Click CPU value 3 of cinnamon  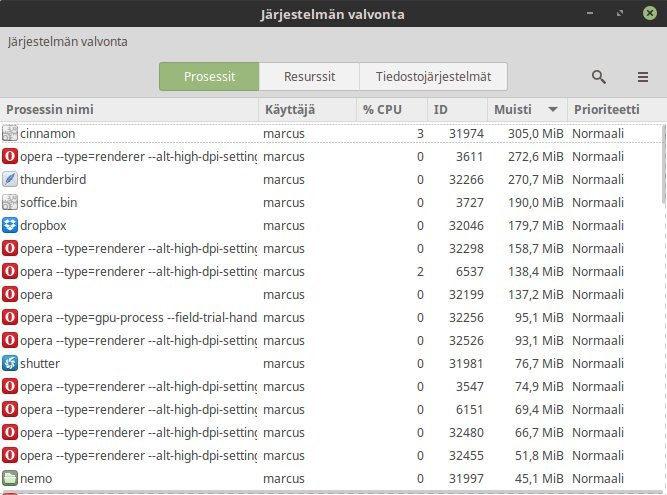coord(420,134)
